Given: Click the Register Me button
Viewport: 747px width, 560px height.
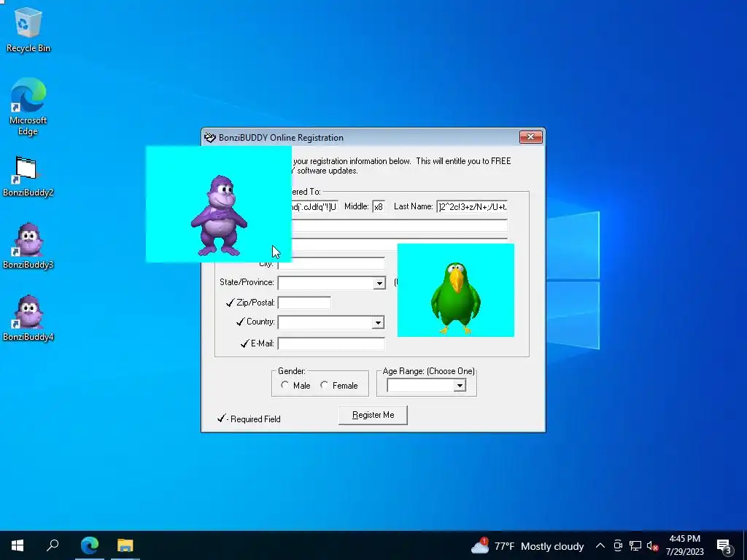Looking at the screenshot, I should 373,415.
